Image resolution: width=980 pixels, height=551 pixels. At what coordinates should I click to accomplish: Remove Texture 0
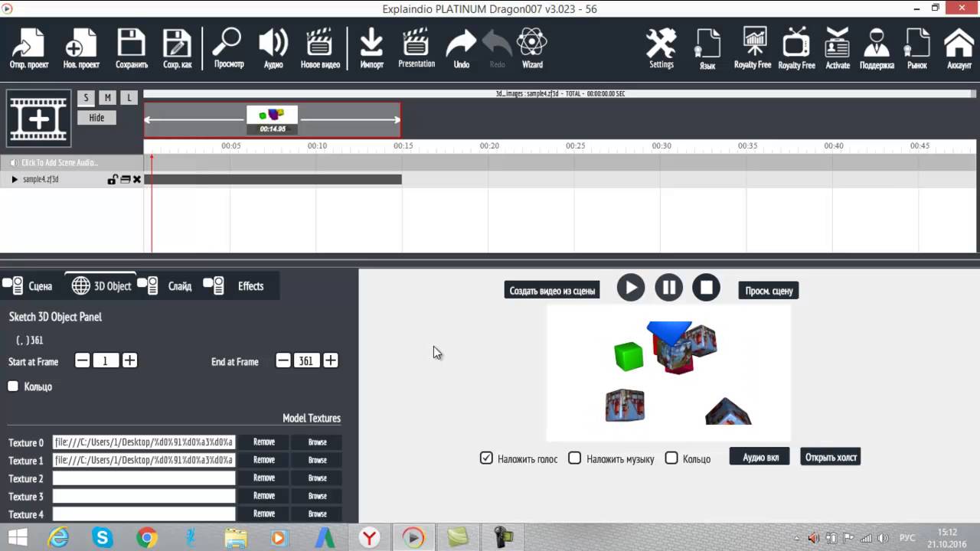[x=264, y=442]
